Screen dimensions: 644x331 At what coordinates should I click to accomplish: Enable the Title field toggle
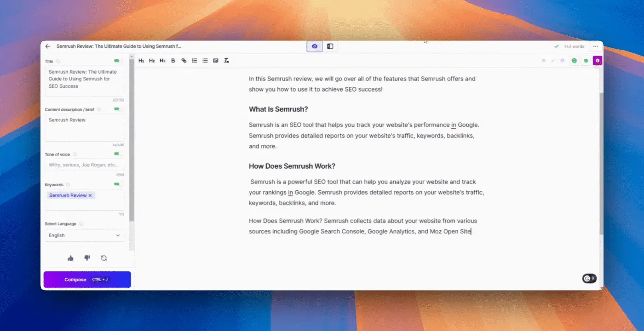click(116, 60)
